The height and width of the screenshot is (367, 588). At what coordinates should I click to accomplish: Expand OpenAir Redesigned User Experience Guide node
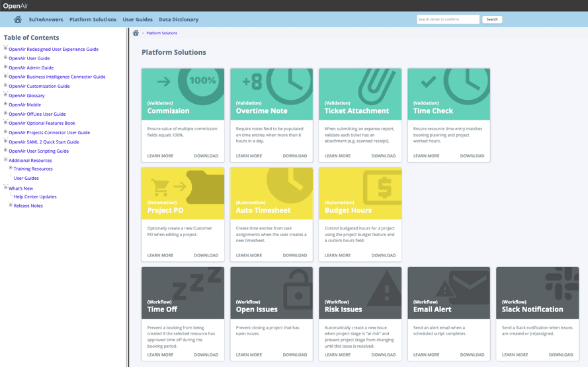(x=6, y=48)
